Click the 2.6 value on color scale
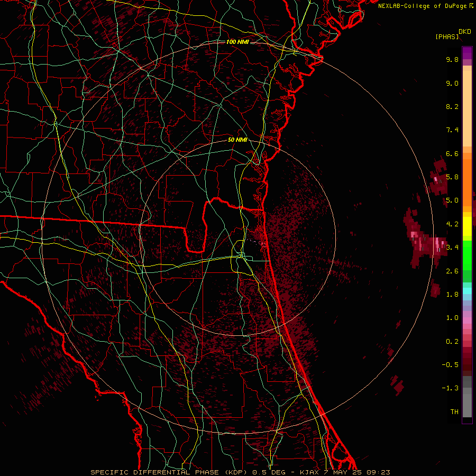This screenshot has height=476, width=476. click(452, 271)
